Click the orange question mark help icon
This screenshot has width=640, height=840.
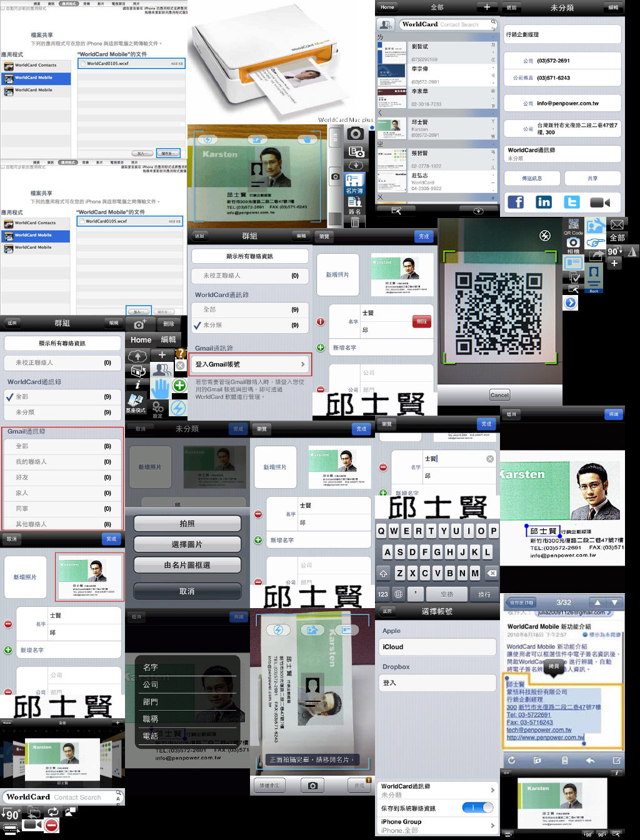pyautogui.click(x=180, y=354)
